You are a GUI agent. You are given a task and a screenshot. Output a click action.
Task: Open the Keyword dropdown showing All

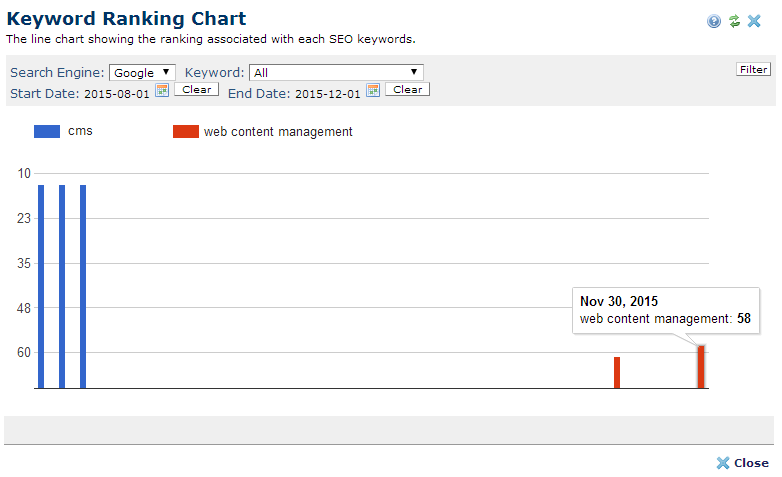[x=336, y=72]
